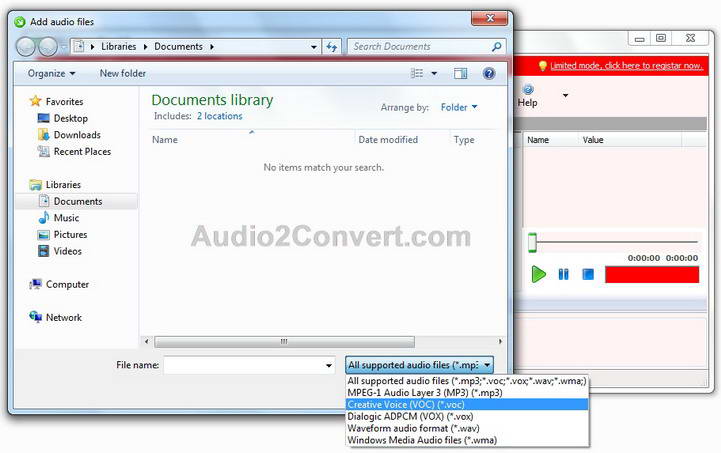
Task: Click the horizontal scrollbar thumb
Action: [284, 342]
